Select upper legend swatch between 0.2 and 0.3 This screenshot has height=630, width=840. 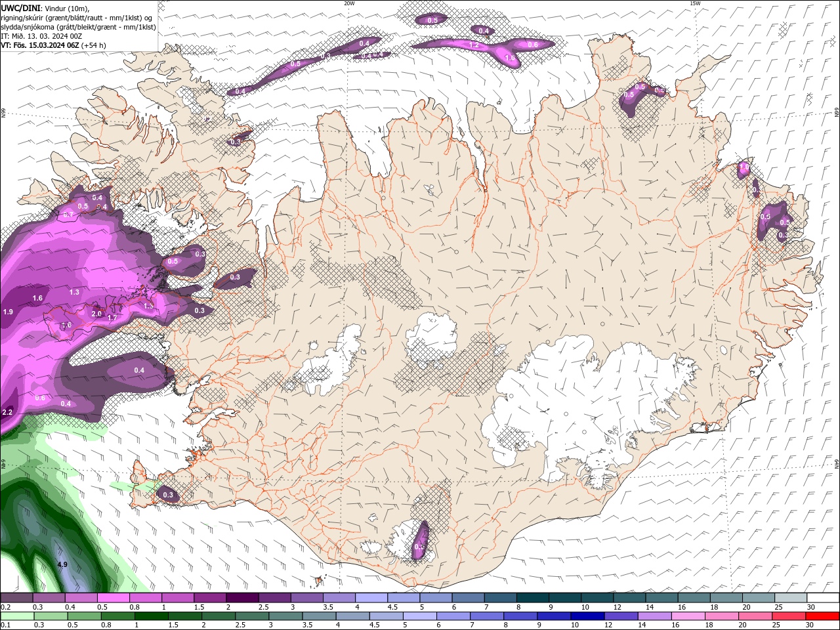(16, 598)
